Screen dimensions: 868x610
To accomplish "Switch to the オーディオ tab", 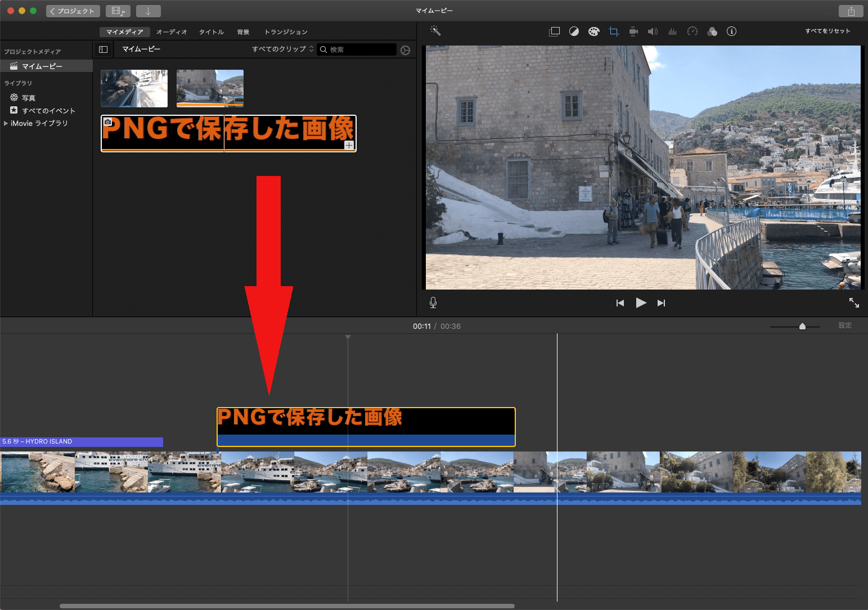I will tap(172, 32).
